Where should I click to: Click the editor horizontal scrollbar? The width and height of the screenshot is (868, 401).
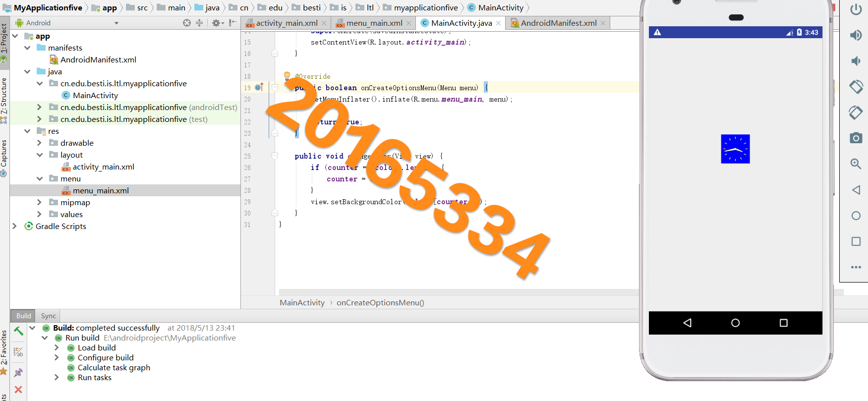(x=459, y=292)
